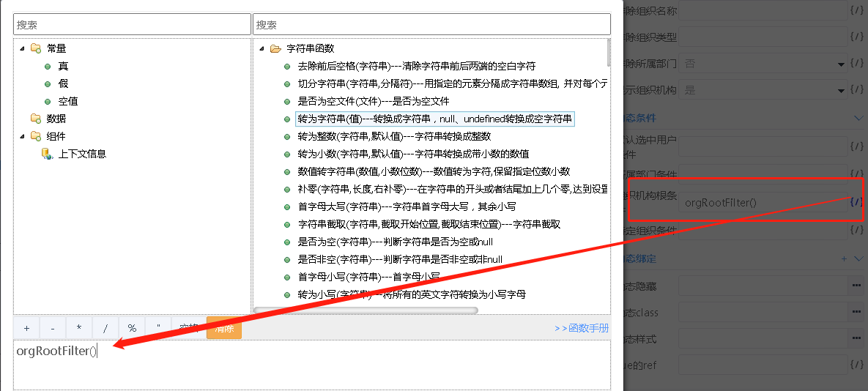Image resolution: width=868 pixels, height=391 pixels.
Task: Collapse the 组件 tree node
Action: point(22,136)
